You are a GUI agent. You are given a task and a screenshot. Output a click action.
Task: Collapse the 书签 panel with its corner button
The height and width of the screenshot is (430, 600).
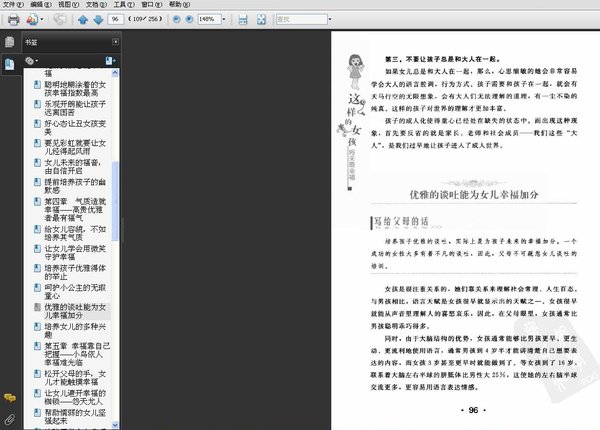(x=115, y=42)
